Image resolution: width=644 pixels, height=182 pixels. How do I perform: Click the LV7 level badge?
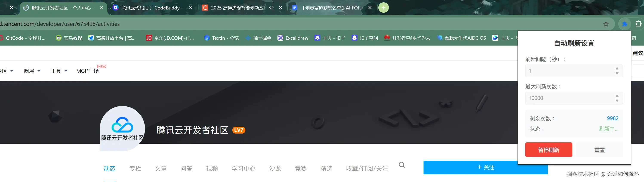239,130
